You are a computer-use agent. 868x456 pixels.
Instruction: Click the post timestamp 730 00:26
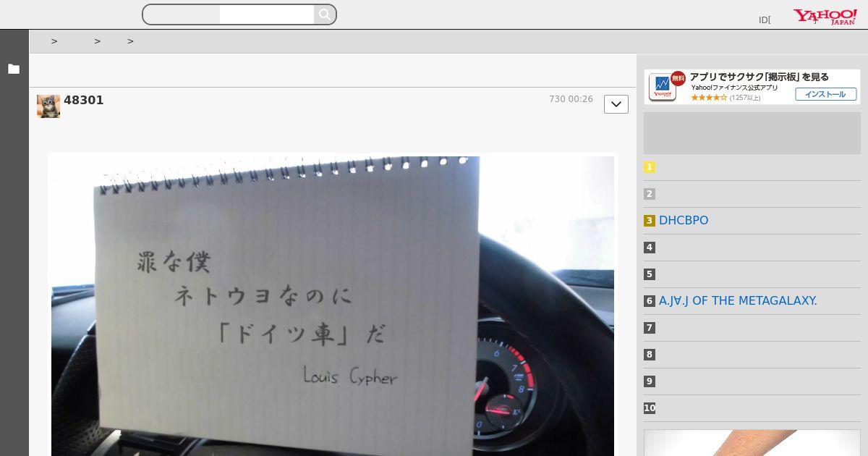pyautogui.click(x=571, y=99)
